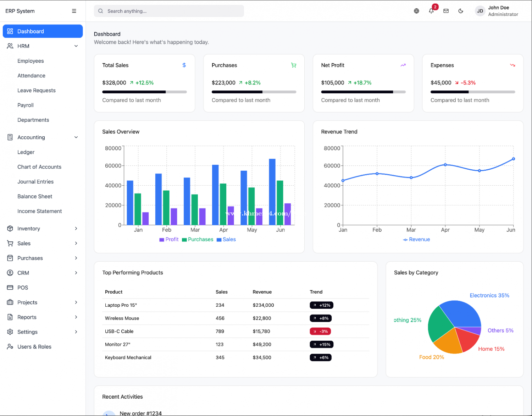
Task: Click the JD user avatar
Action: 480,11
